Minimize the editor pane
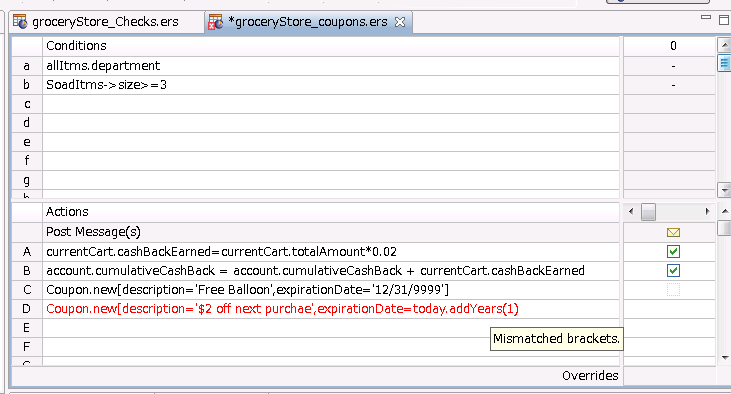The width and height of the screenshot is (731, 394). point(706,17)
